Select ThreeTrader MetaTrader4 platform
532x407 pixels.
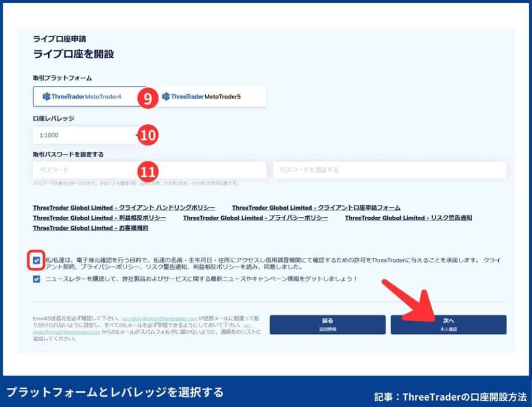click(x=89, y=96)
